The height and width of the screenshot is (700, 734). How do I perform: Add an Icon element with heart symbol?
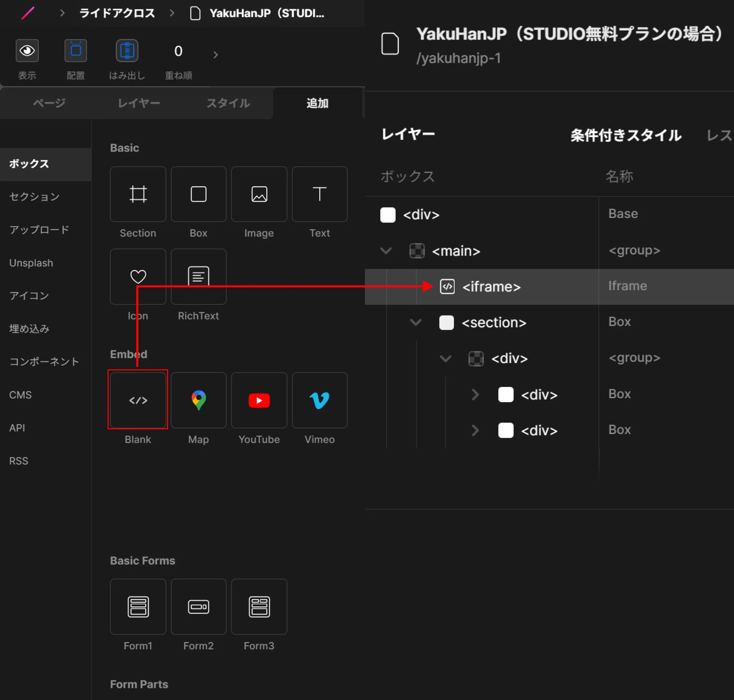(x=138, y=277)
